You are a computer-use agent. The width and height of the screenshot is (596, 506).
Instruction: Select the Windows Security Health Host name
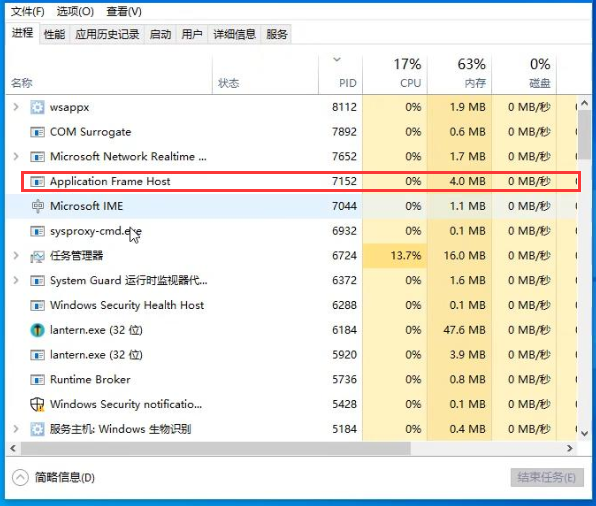coord(127,305)
